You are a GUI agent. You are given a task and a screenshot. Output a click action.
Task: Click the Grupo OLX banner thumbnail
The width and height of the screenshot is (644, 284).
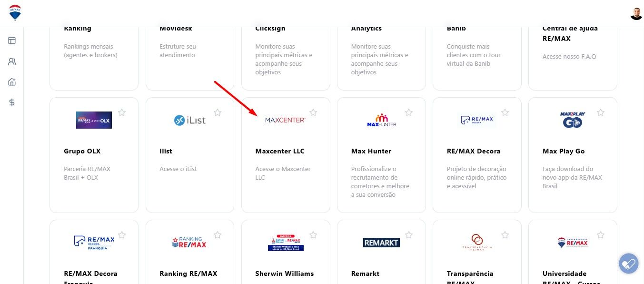[94, 120]
